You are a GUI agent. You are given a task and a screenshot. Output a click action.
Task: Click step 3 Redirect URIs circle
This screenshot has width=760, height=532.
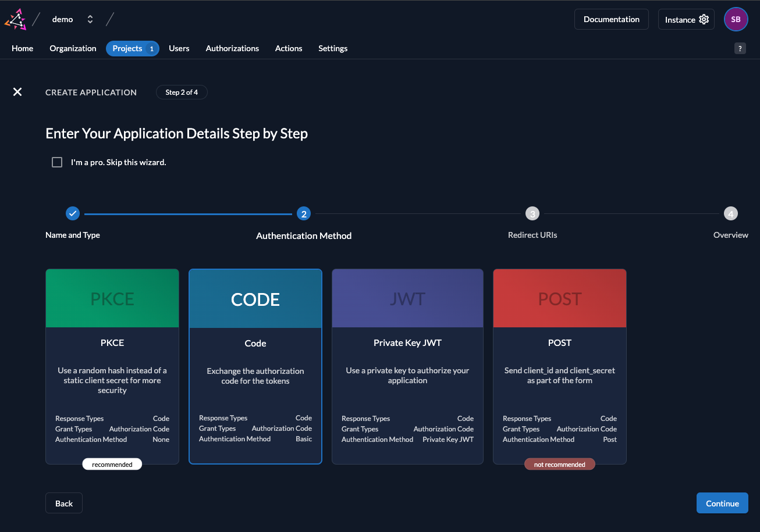click(x=532, y=213)
